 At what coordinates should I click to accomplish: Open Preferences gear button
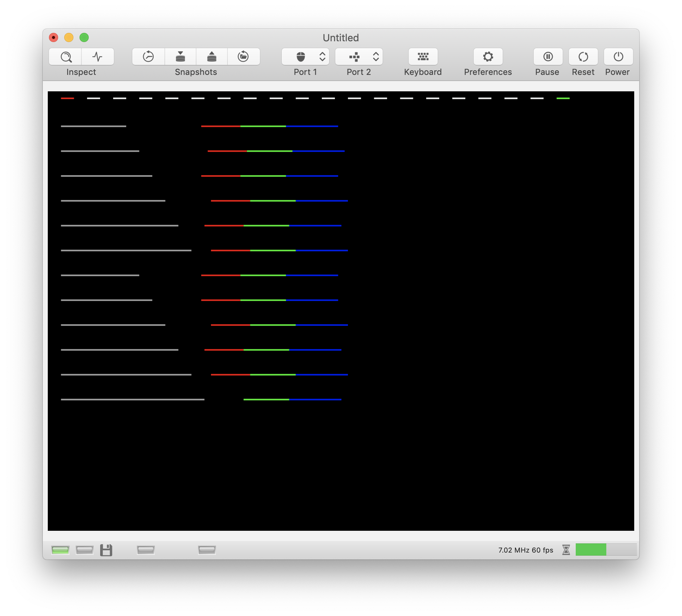pos(488,57)
